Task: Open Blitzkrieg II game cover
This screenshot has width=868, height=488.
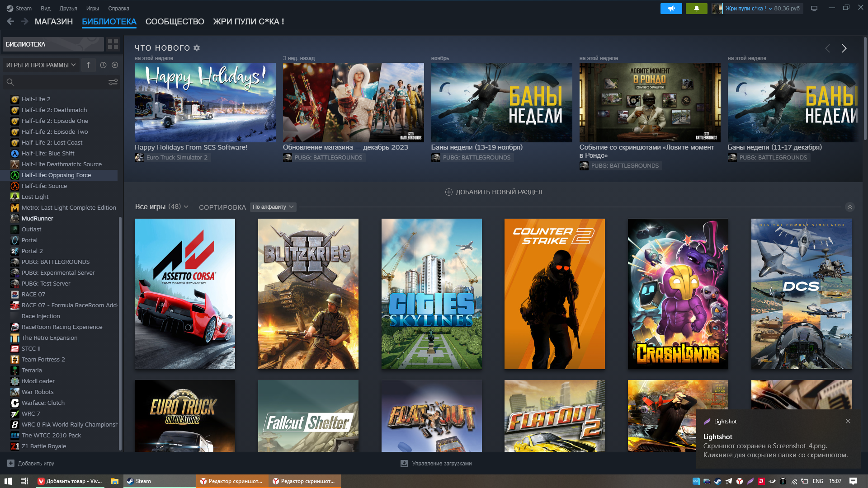Action: [308, 294]
